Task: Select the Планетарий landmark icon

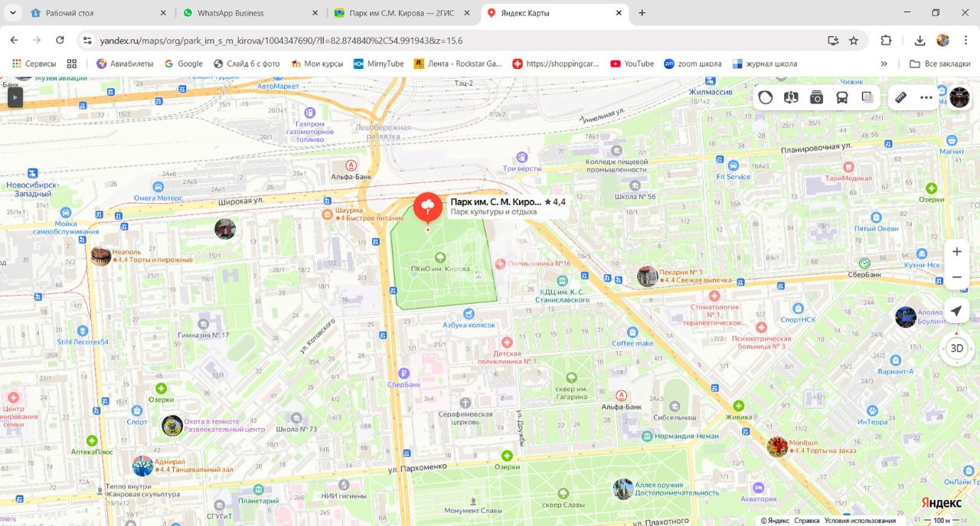Action: (x=259, y=490)
